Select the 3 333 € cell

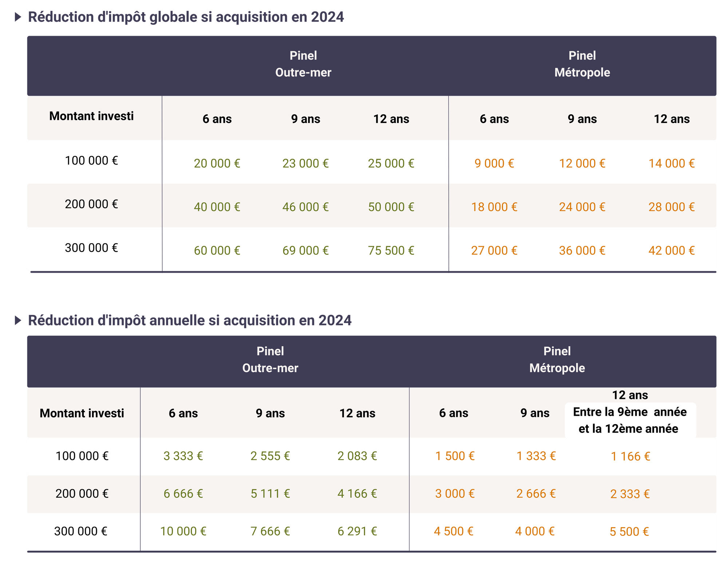tap(183, 456)
